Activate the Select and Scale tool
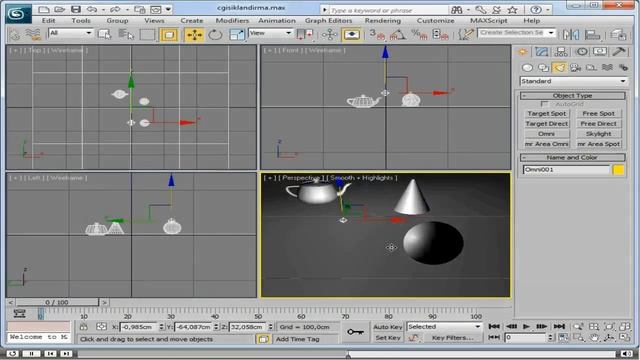Viewport: 640px width, 360px height. coord(237,34)
